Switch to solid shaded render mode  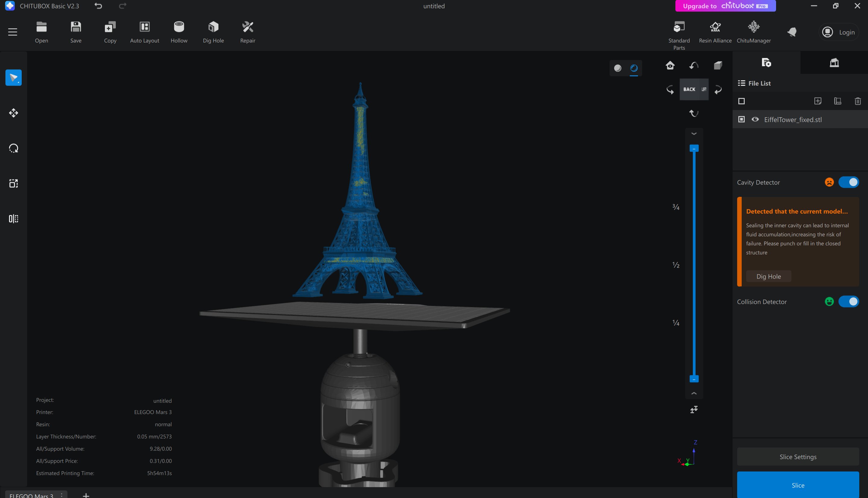[618, 68]
